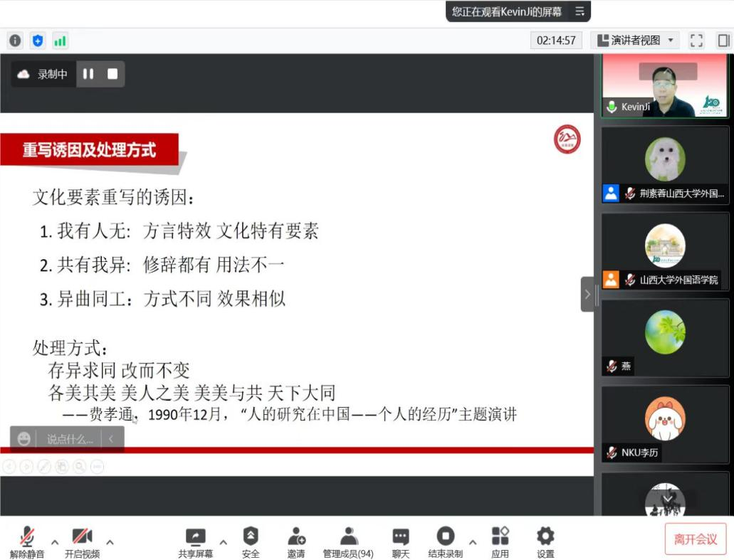Click 邀请 to invite attendees

coord(296,542)
